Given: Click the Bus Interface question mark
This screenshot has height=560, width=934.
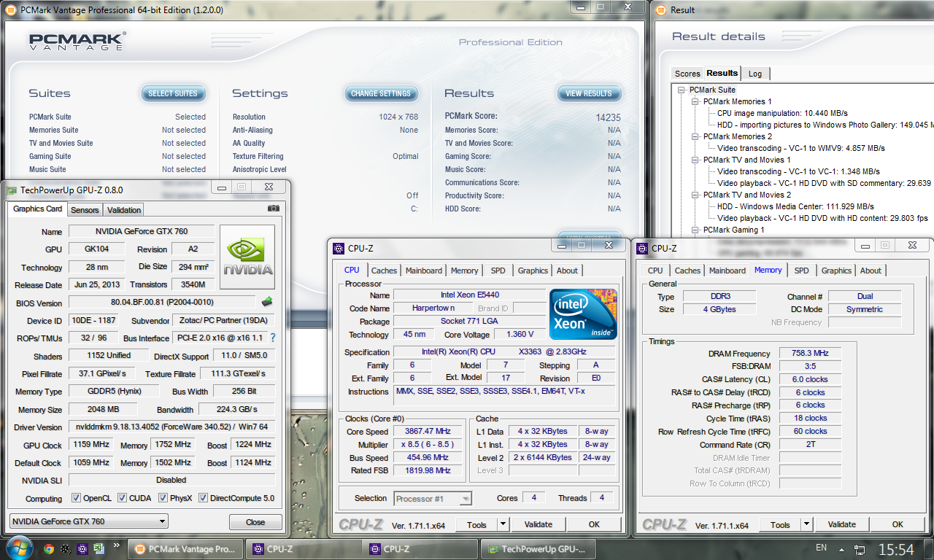Looking at the screenshot, I should coord(273,338).
